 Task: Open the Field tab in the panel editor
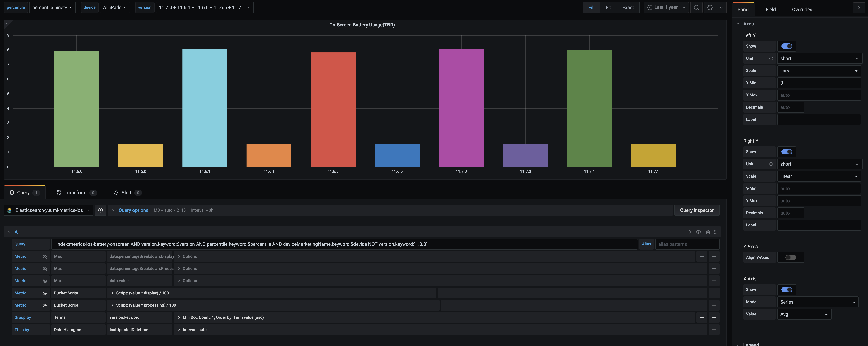(x=770, y=9)
